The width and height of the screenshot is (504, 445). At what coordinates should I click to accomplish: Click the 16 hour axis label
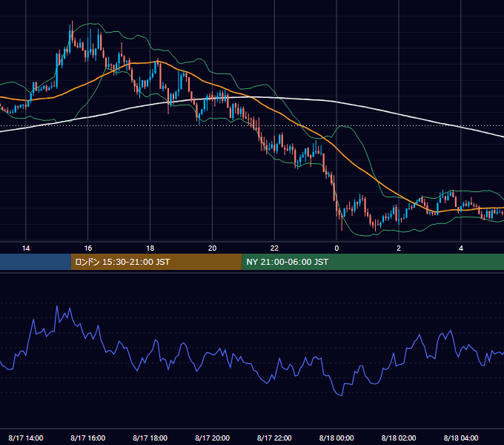tap(87, 248)
